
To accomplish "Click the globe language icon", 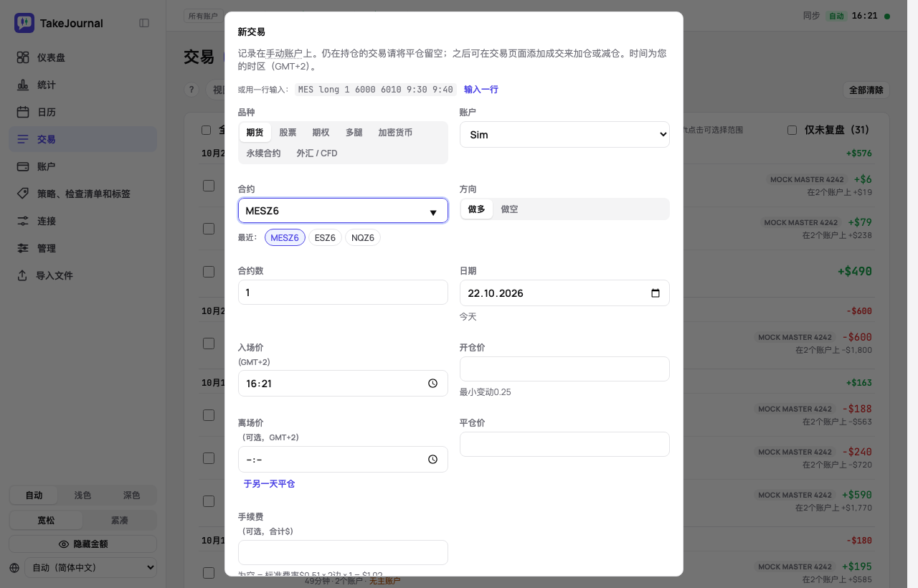I will point(15,568).
